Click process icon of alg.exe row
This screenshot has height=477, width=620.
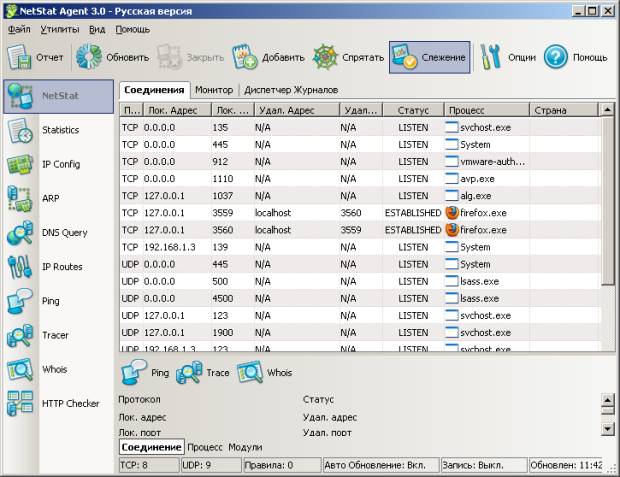(452, 195)
